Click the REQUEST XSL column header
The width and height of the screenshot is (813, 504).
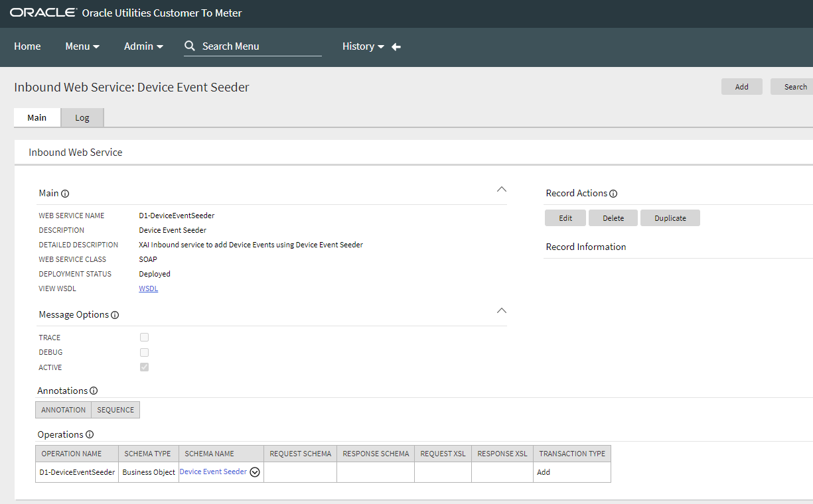[x=443, y=454]
